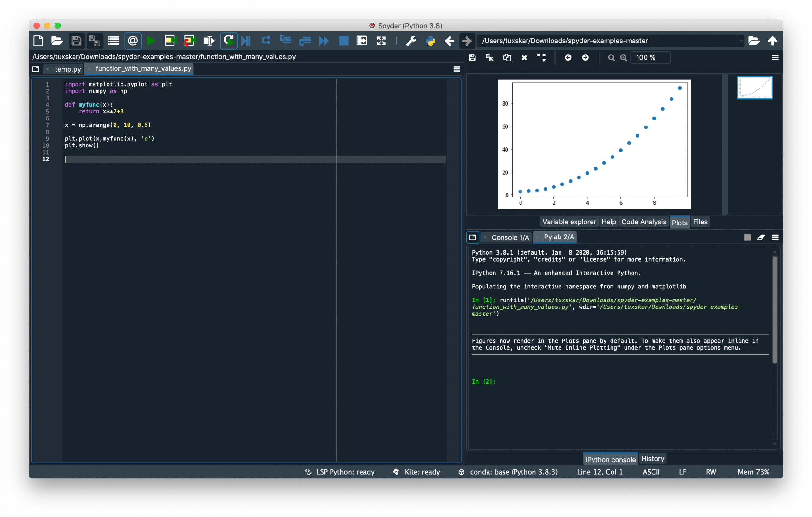Click the green Run file button
The height and width of the screenshot is (517, 812).
pos(151,41)
